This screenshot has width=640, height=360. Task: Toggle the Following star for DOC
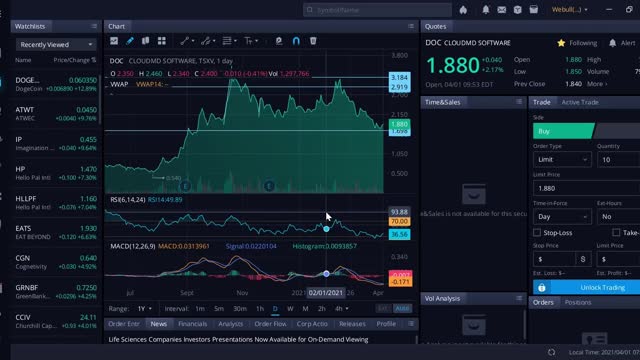[561, 43]
